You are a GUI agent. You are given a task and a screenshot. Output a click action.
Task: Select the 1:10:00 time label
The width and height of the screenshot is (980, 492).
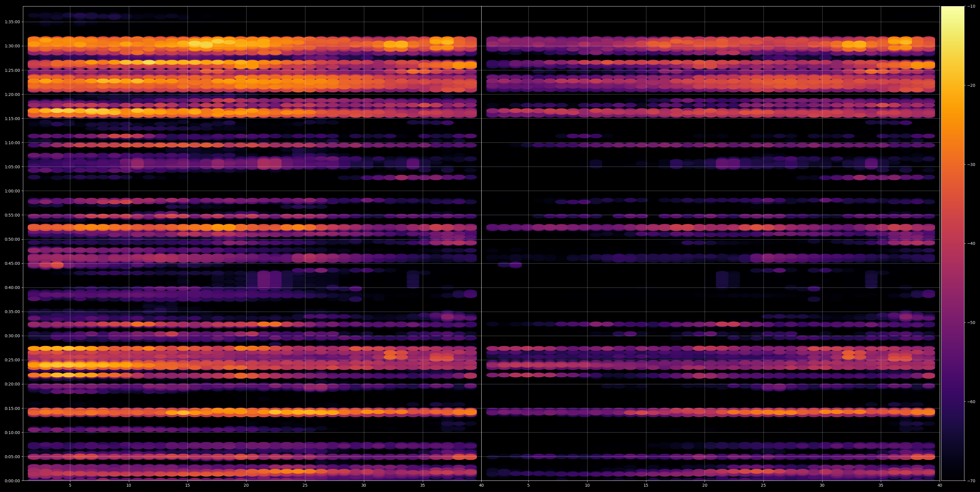coord(12,142)
